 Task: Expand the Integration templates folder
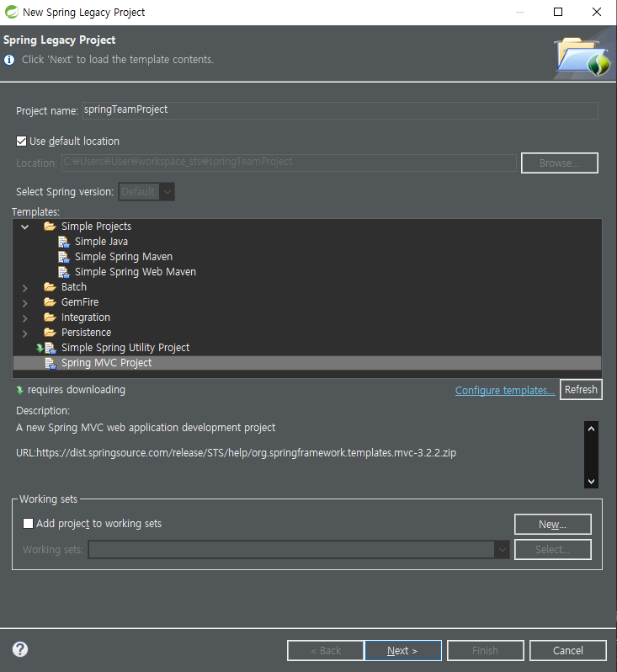point(25,318)
